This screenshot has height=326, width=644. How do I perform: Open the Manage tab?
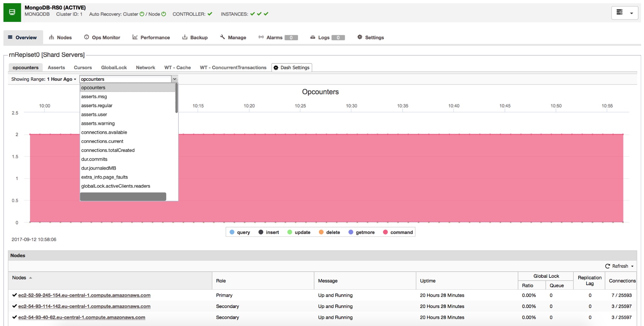[233, 37]
